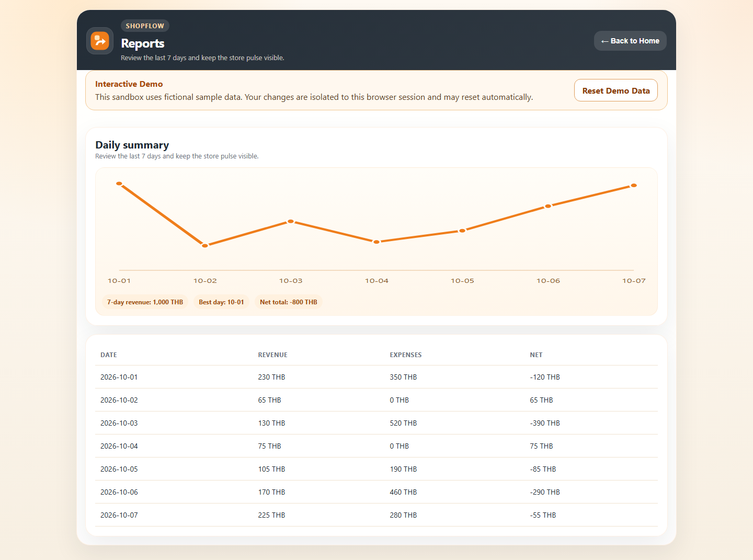Click the 520 THB expenses value
Screen dimensions: 753x560
[403, 423]
